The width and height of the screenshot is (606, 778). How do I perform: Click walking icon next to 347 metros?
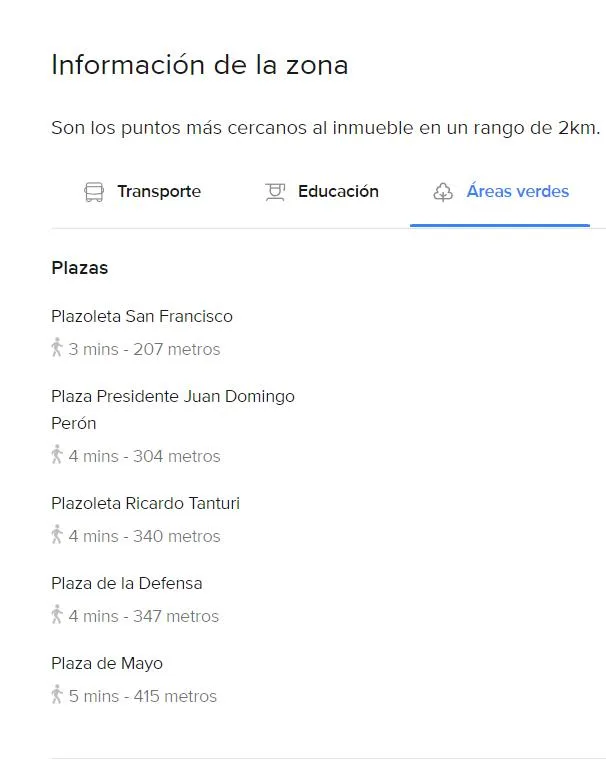[57, 615]
